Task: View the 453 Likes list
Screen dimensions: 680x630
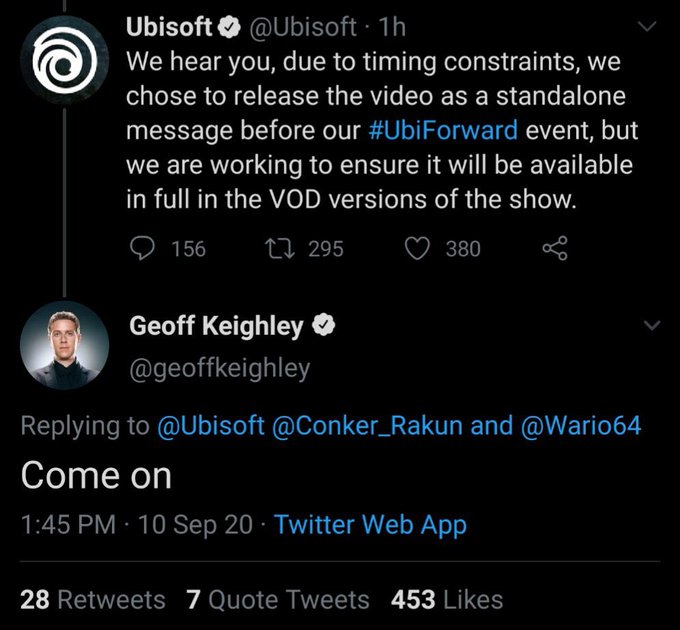Action: (x=447, y=599)
